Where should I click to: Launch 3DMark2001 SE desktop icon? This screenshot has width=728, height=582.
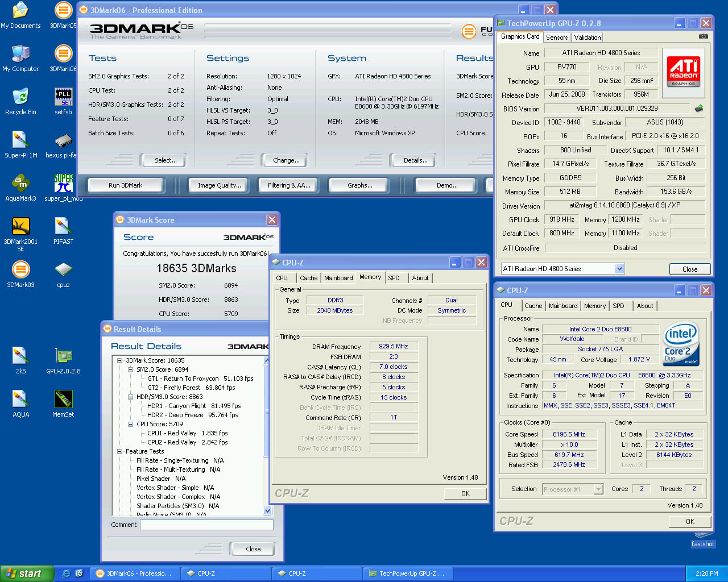[x=20, y=234]
